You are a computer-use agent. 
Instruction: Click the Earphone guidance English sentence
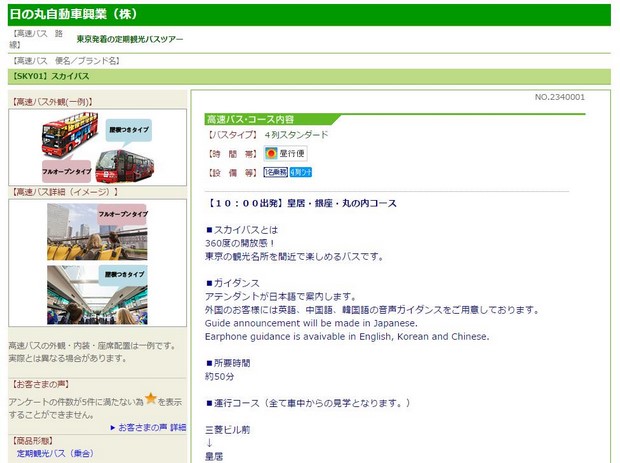(347, 336)
